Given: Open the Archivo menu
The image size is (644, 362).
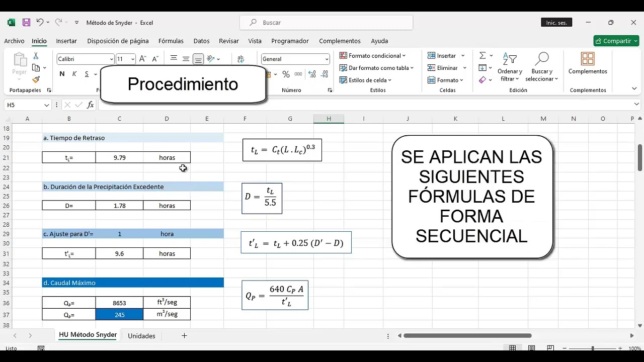Looking at the screenshot, I should click(x=14, y=41).
